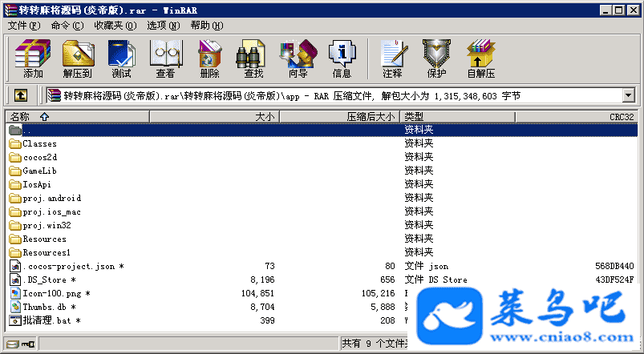The height and width of the screenshot is (354, 644).
Task: Expand the archive path dropdown
Action: click(x=628, y=96)
